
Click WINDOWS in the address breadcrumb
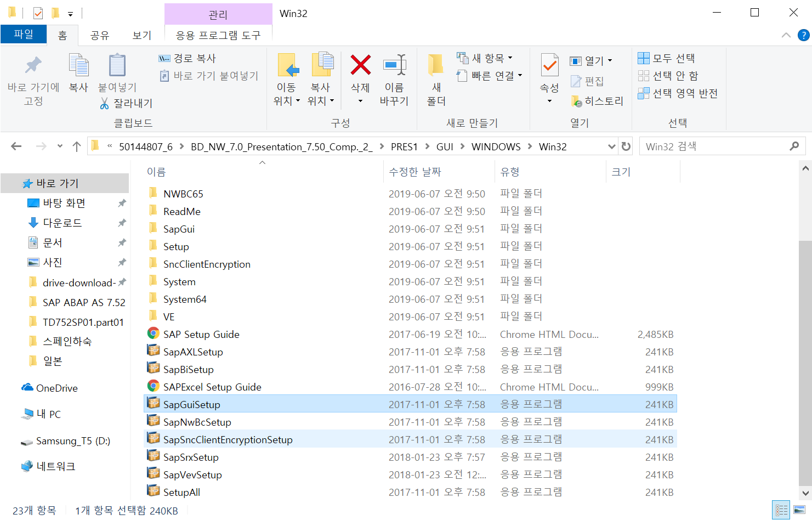pos(496,146)
